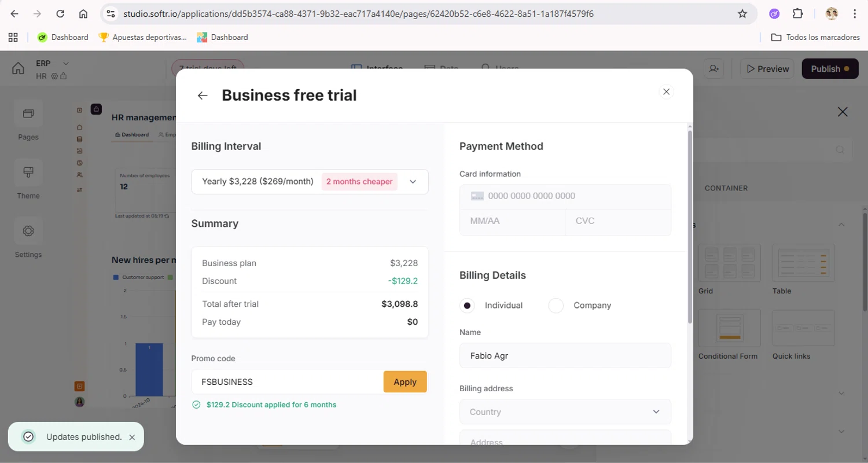Select the Grid block thumbnail
This screenshot has width=868, height=463.
click(x=729, y=263)
